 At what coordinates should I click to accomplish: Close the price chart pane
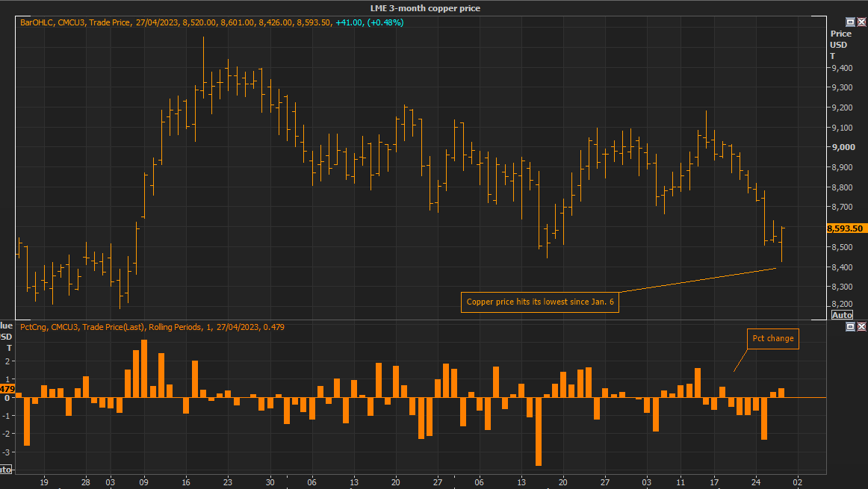pos(861,22)
